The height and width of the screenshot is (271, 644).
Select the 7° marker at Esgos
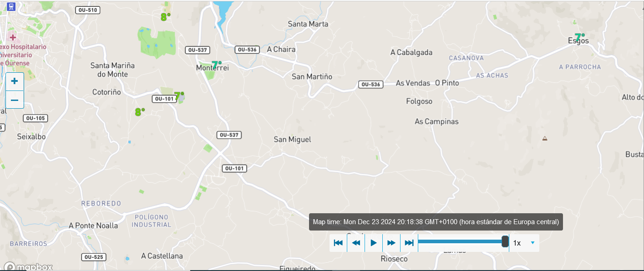coord(579,37)
